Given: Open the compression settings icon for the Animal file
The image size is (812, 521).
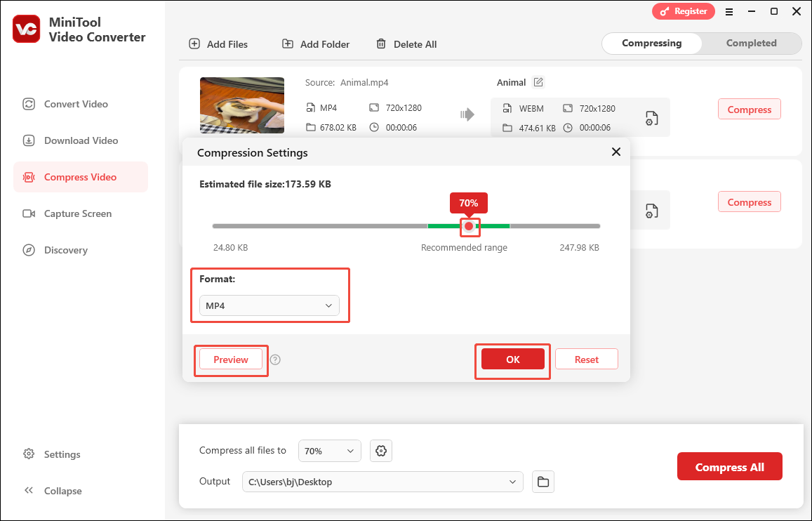Looking at the screenshot, I should tap(651, 118).
